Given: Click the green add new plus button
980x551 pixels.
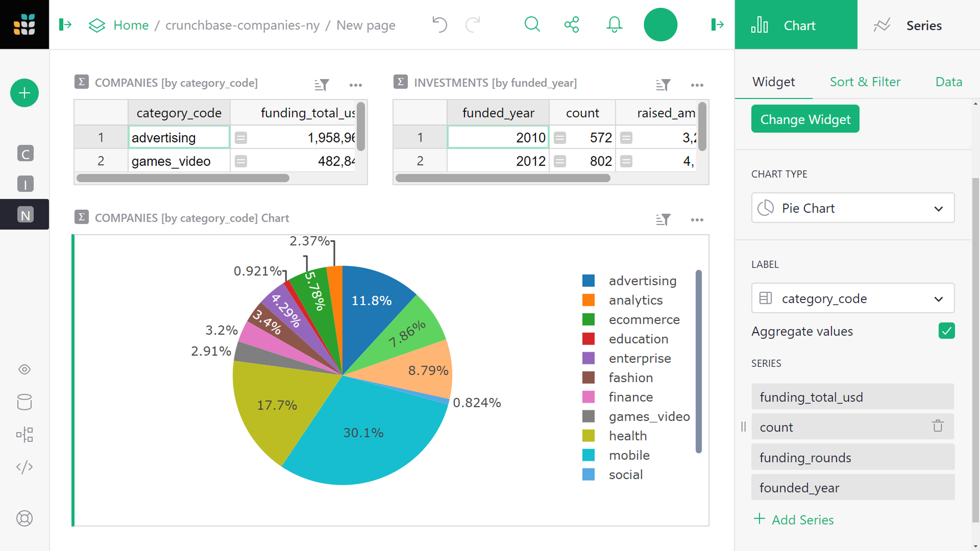Looking at the screenshot, I should tap(24, 93).
